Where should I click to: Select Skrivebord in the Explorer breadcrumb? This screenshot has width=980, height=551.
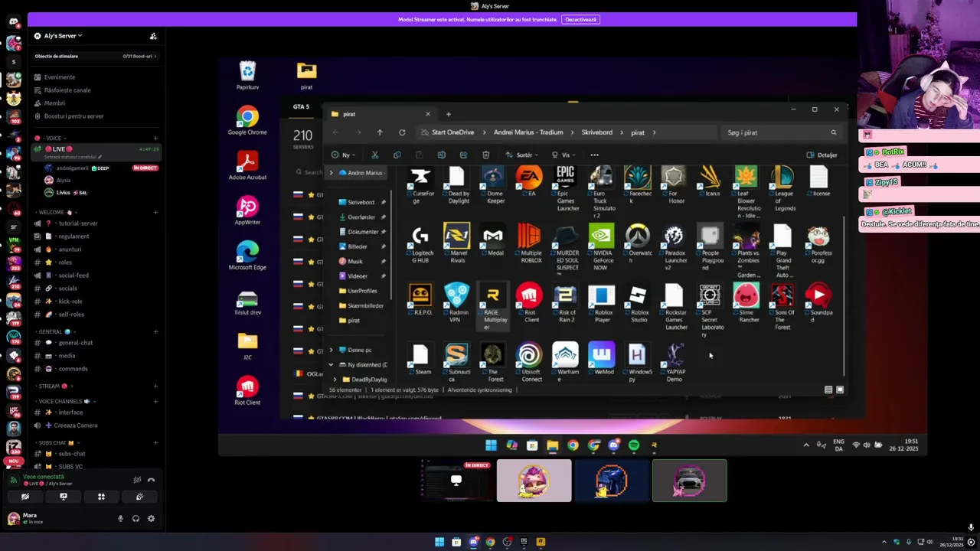596,132
